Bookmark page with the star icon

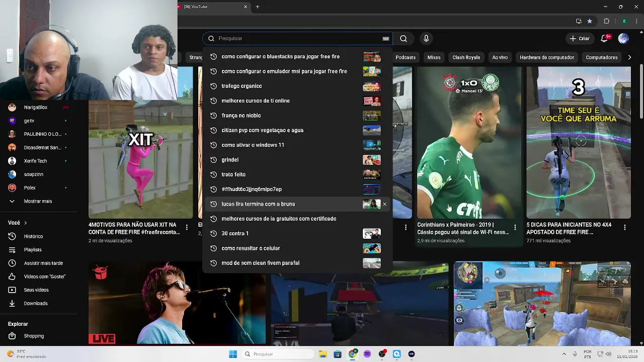tap(590, 21)
